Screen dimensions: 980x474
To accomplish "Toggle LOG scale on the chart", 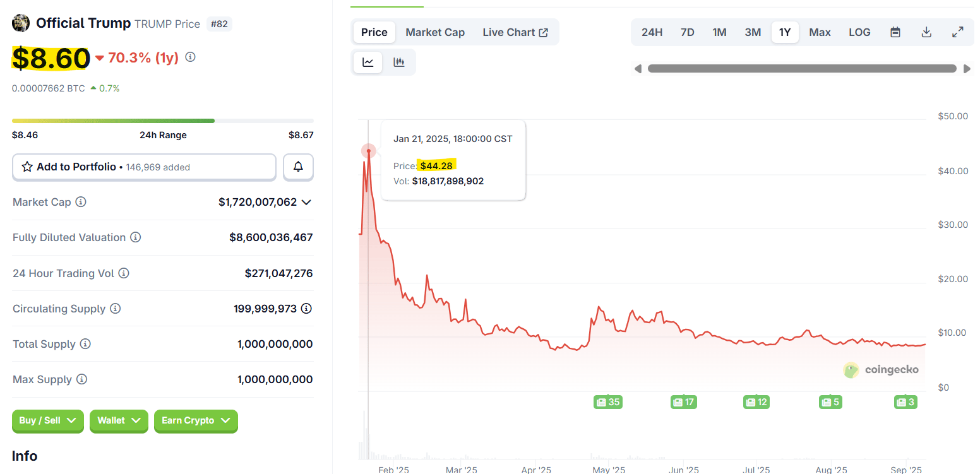I will point(859,32).
